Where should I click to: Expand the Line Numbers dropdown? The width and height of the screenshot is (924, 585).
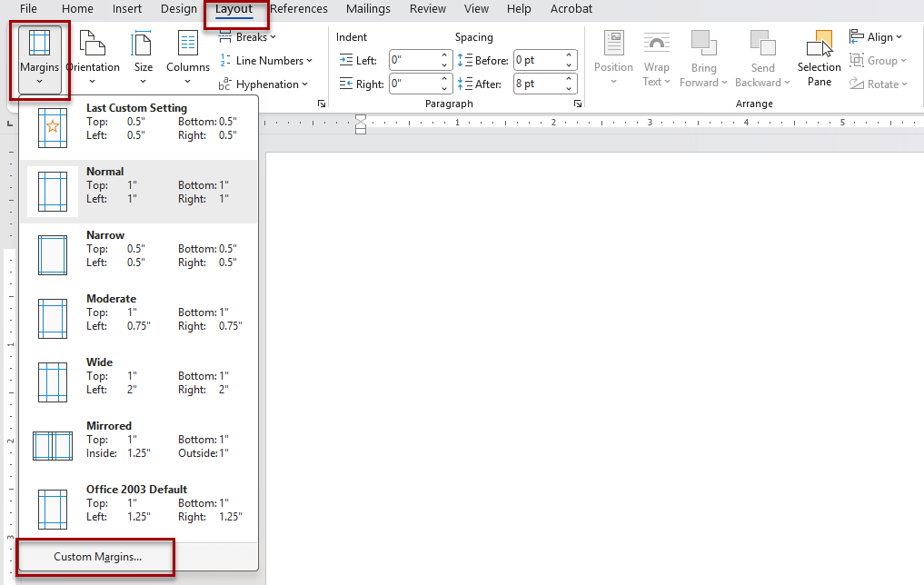(265, 61)
